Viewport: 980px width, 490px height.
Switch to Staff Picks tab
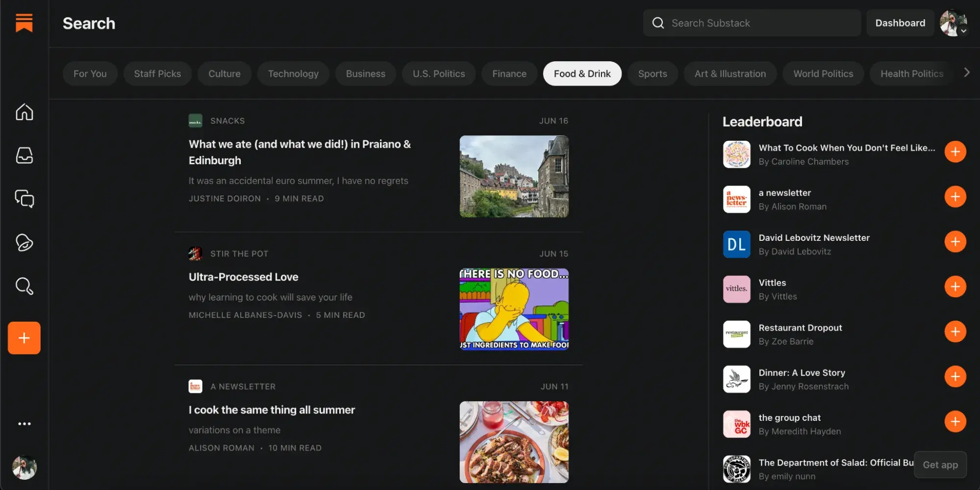[x=157, y=74]
